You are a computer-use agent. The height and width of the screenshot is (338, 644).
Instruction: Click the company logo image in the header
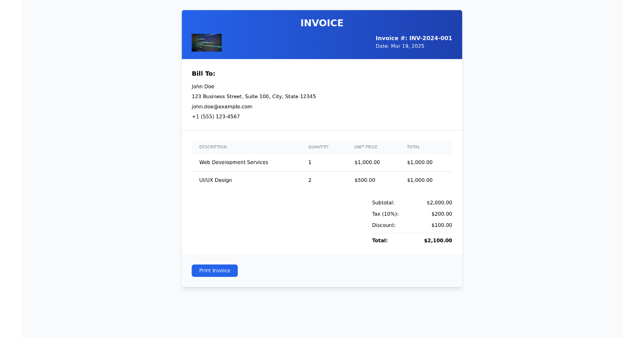pyautogui.click(x=207, y=42)
